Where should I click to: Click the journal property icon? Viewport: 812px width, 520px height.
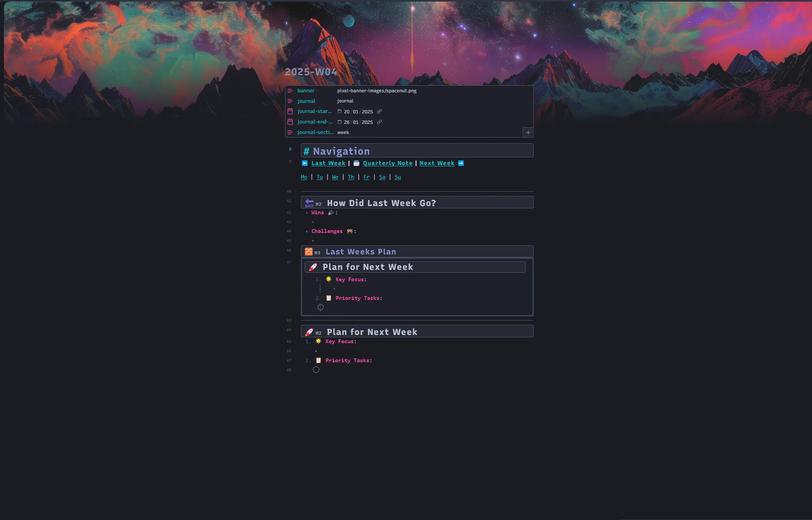click(x=290, y=100)
